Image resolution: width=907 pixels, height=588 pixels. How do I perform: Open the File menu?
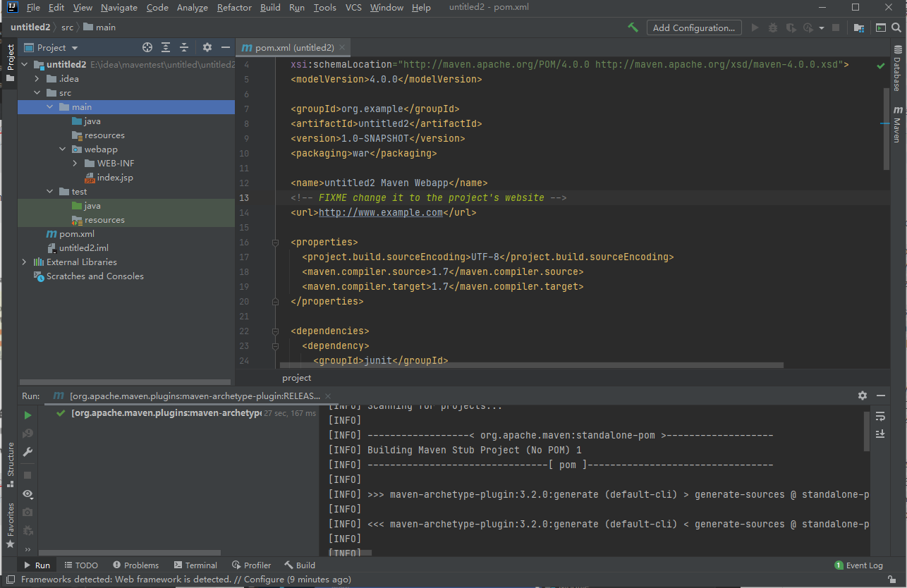[x=33, y=8]
